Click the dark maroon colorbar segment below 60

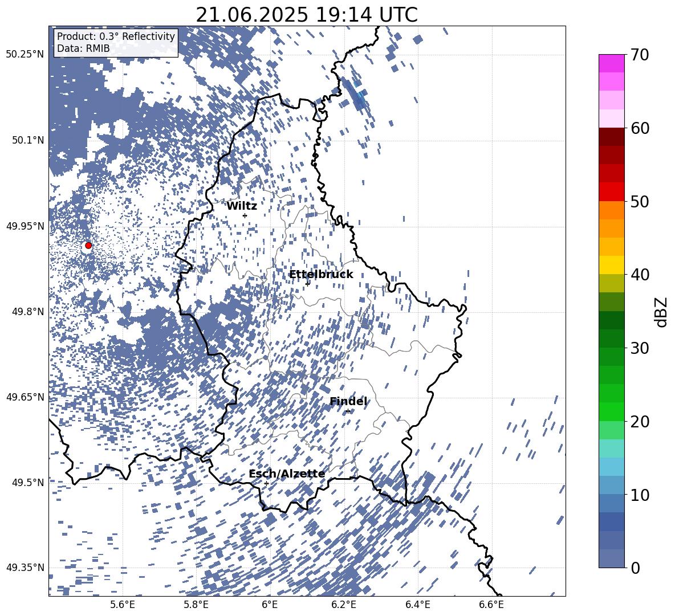[x=611, y=137]
